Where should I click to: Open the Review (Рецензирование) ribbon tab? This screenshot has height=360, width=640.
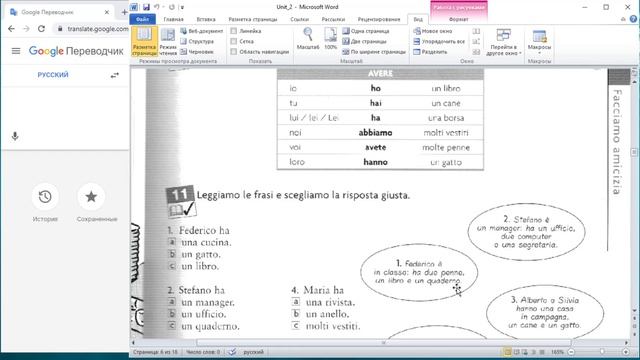tap(379, 19)
